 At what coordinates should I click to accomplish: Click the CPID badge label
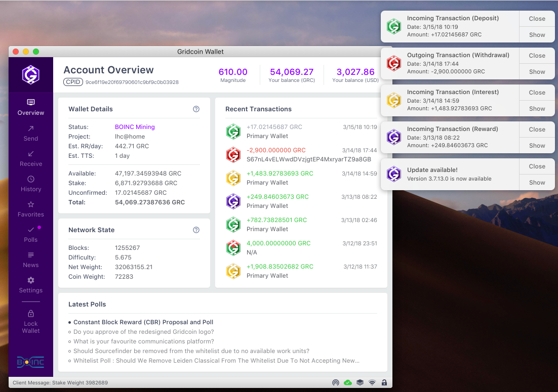[x=73, y=82]
